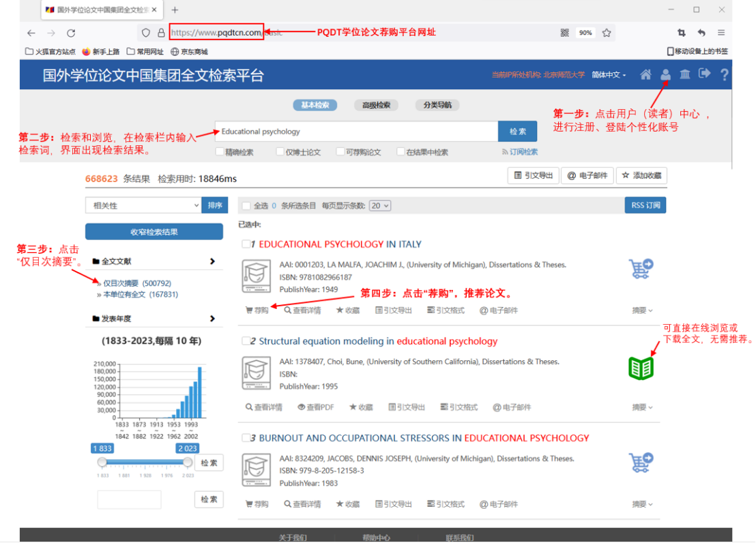The height and width of the screenshot is (543, 756).
Task: Open 仅目次摘要 (500792) filter link
Action: tap(137, 283)
